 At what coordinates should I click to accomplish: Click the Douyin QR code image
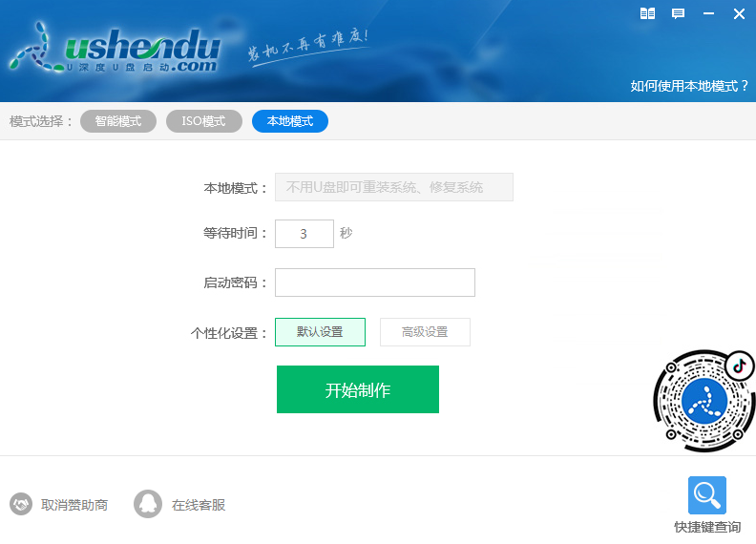pyautogui.click(x=703, y=400)
